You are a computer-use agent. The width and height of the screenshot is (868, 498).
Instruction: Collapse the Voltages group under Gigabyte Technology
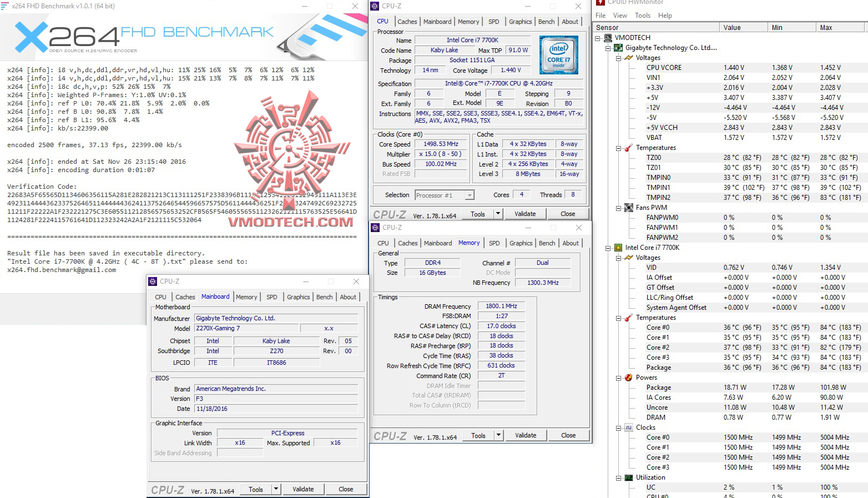click(618, 58)
